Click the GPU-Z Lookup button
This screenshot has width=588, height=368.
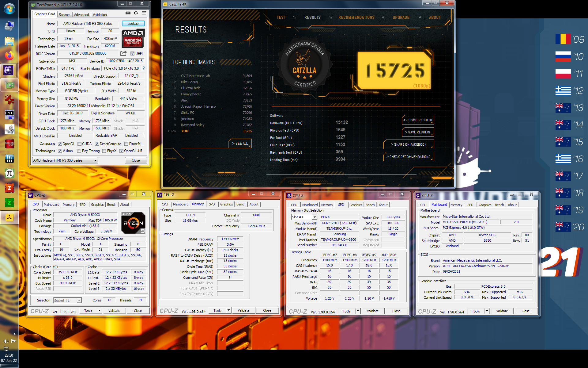point(133,23)
